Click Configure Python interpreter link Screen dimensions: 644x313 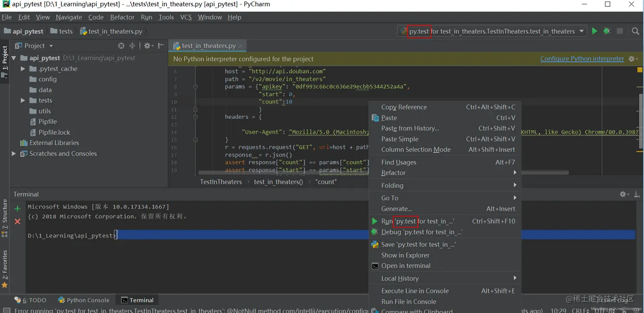(x=582, y=59)
